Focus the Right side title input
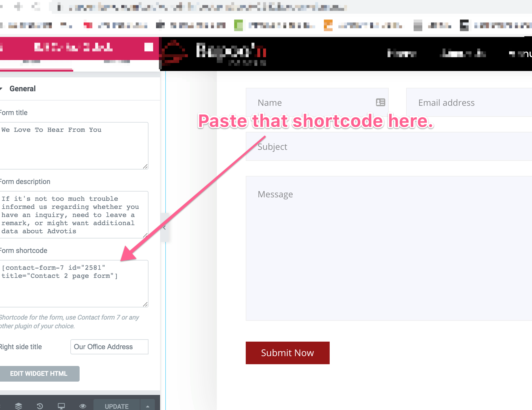 pos(109,347)
